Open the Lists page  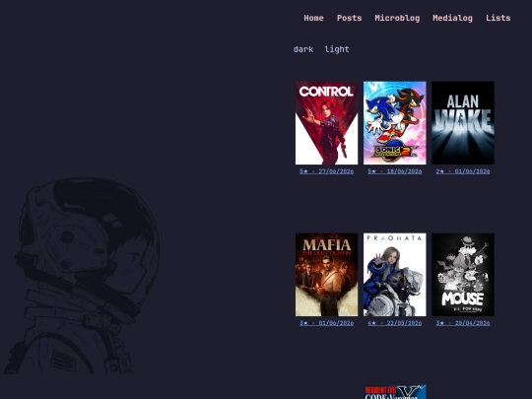pyautogui.click(x=498, y=18)
